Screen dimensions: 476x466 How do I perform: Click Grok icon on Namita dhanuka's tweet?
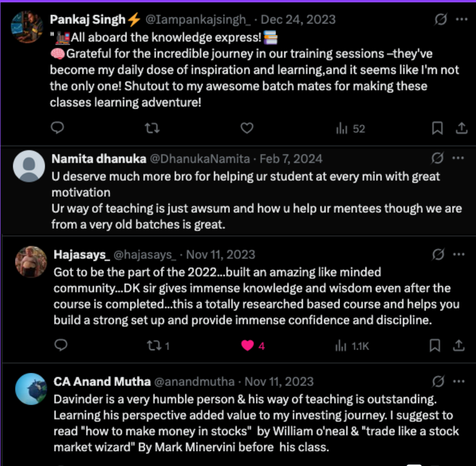437,159
